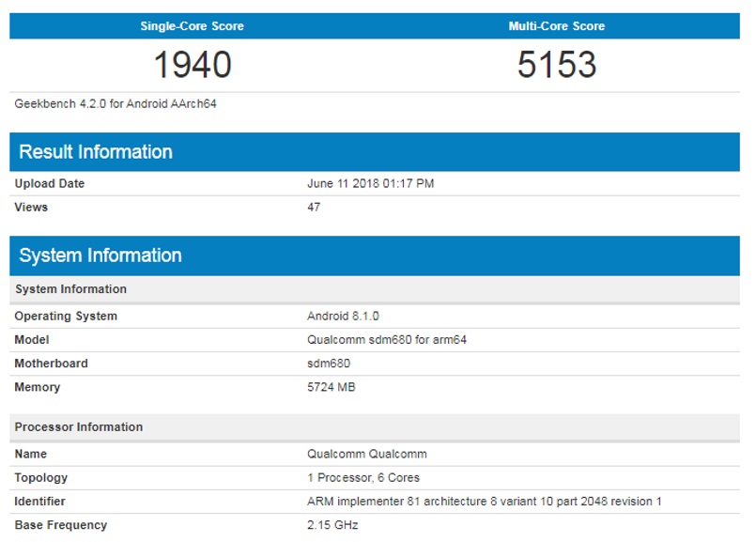The image size is (756, 542).
Task: Click the Memory label
Action: point(38,387)
